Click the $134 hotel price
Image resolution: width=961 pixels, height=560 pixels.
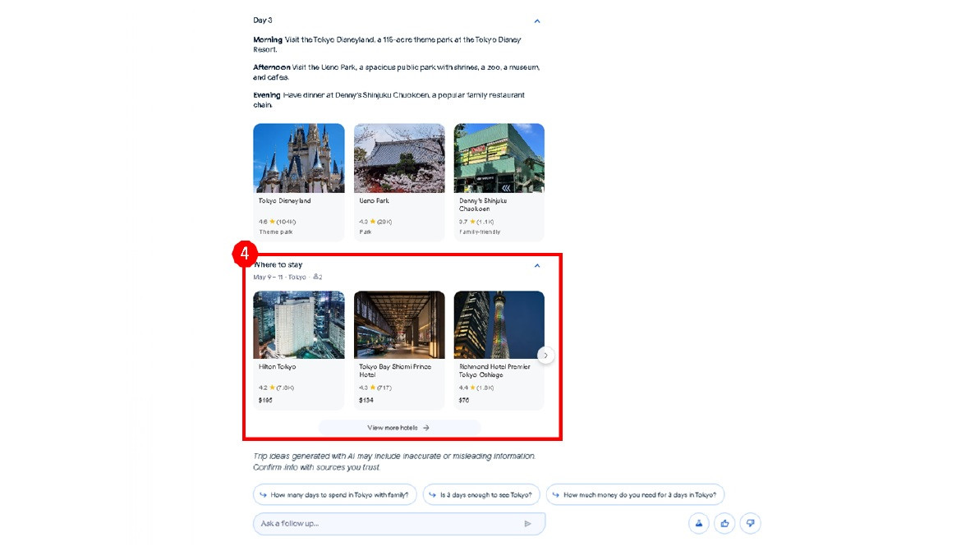(x=366, y=400)
